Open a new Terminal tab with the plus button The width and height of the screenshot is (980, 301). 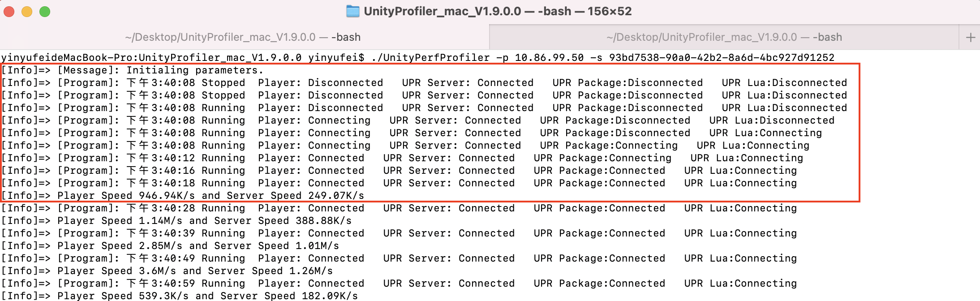[971, 37]
